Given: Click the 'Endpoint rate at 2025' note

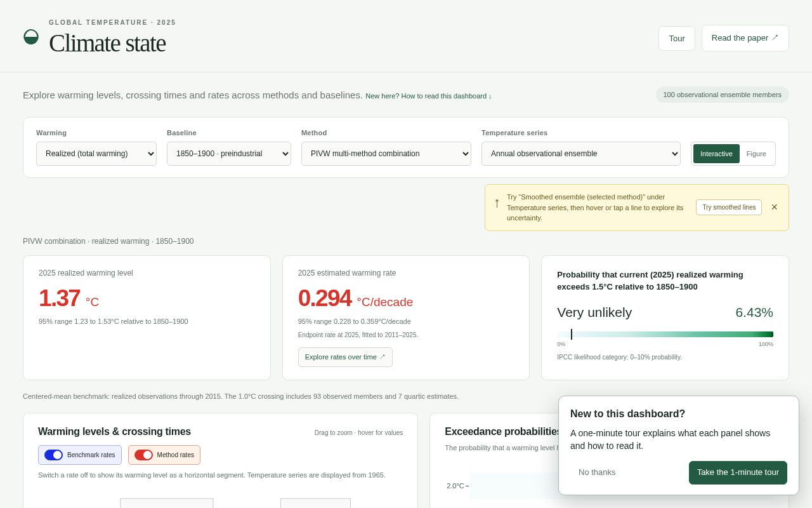Looking at the screenshot, I should click(358, 335).
